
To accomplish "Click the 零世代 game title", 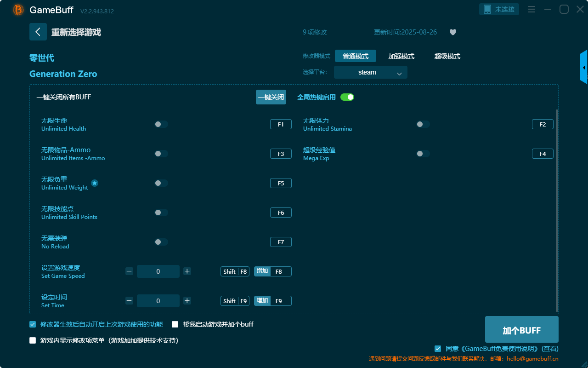I will [42, 58].
